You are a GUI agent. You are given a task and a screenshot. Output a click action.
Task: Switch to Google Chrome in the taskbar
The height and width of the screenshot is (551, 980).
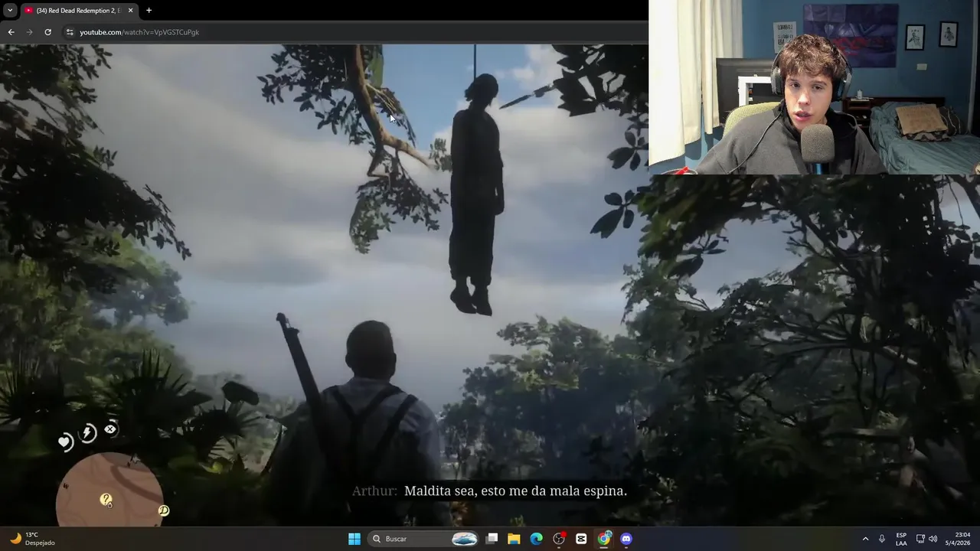tap(604, 539)
